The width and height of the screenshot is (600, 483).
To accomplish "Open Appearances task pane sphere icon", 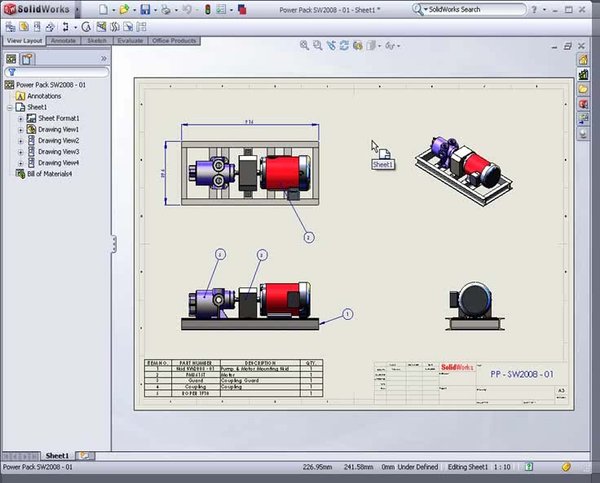I will pos(583,134).
